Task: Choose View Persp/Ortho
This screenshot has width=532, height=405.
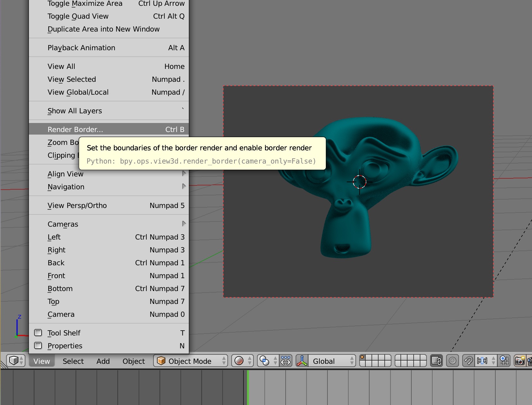Action: click(109, 205)
